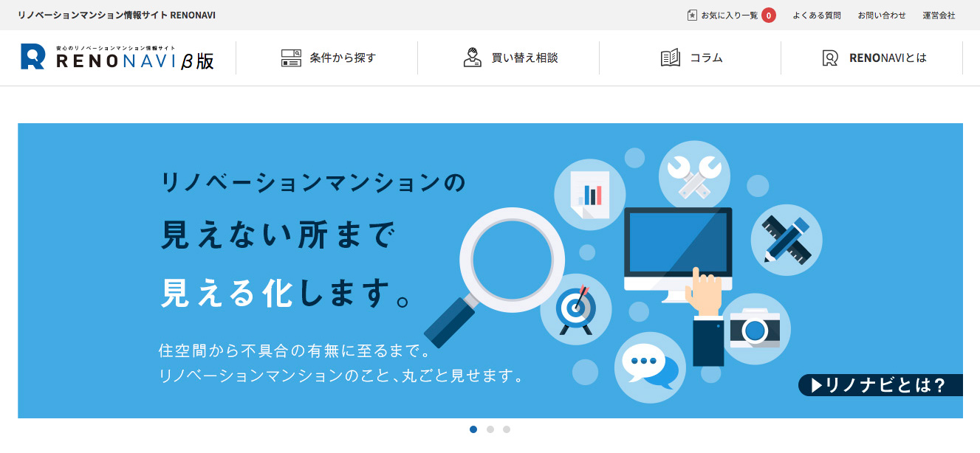Screen dimensions: 980x453
Task: Open the RENONAVIとは menu item
Action: 888,58
